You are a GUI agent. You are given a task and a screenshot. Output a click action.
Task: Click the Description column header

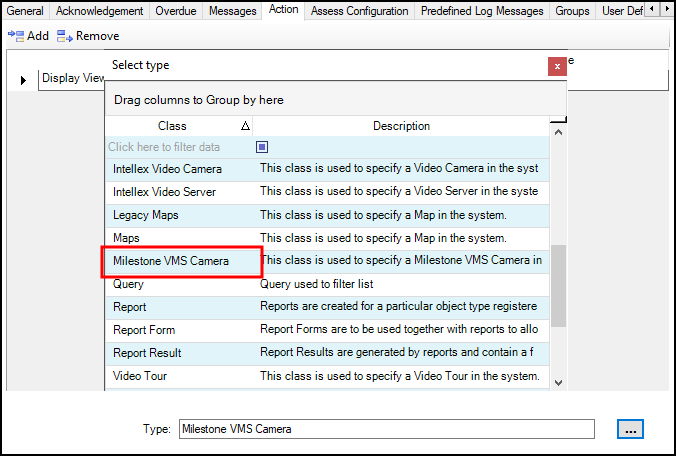point(401,126)
